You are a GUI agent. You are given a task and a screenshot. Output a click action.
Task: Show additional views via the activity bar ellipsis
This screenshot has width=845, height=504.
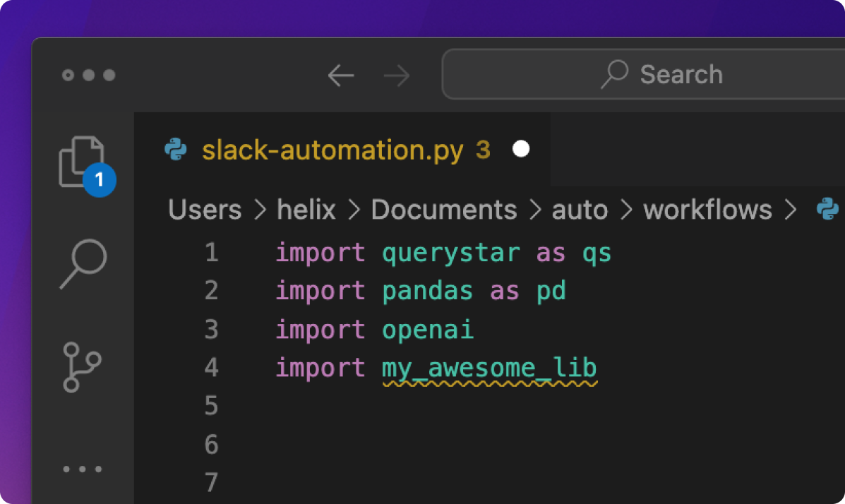click(x=82, y=469)
